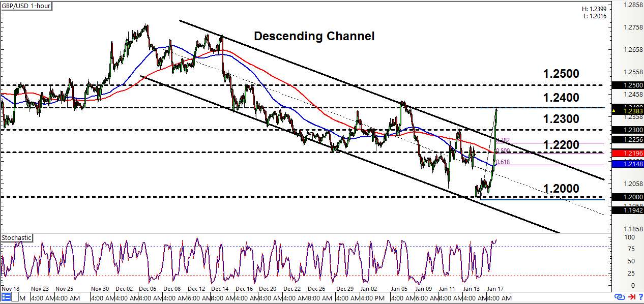Select the 1.2000 price axis label
This screenshot has height=304, width=644.
628,197
